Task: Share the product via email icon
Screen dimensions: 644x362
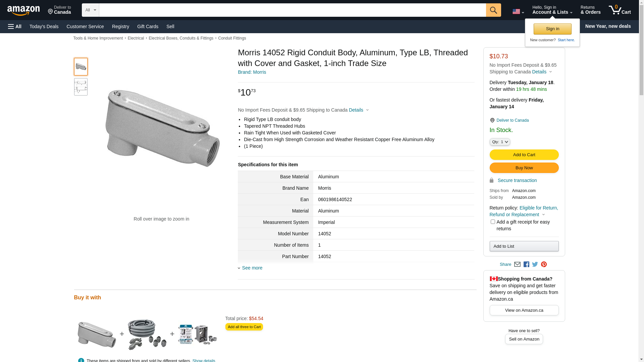Action: 517,264
